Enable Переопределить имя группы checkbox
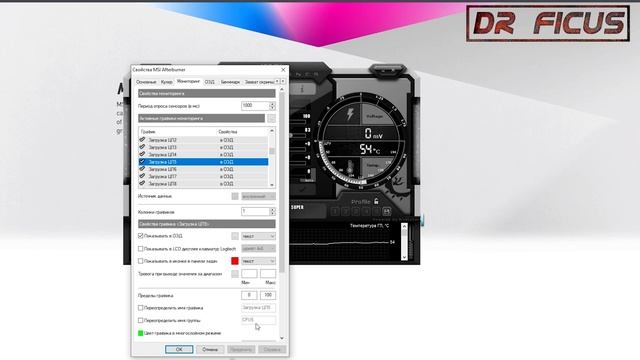The image size is (640, 360). 140,320
